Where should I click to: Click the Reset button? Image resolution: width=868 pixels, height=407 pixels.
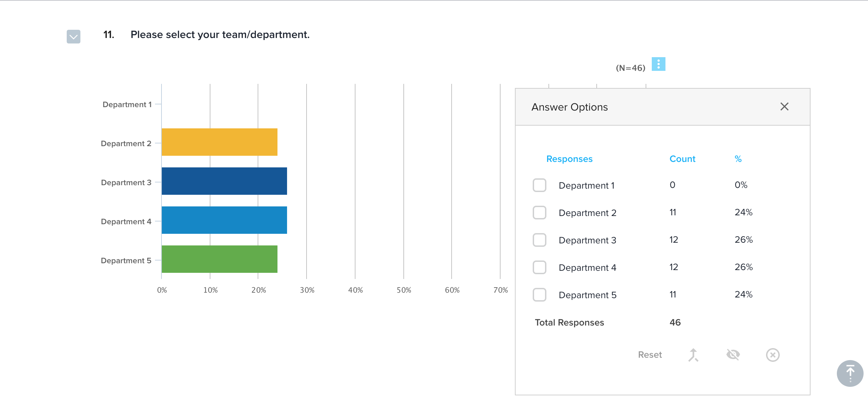pos(650,355)
